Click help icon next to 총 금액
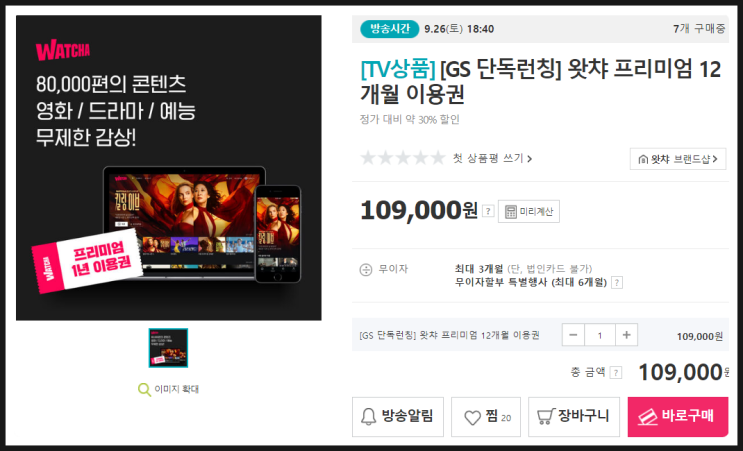 pos(616,372)
